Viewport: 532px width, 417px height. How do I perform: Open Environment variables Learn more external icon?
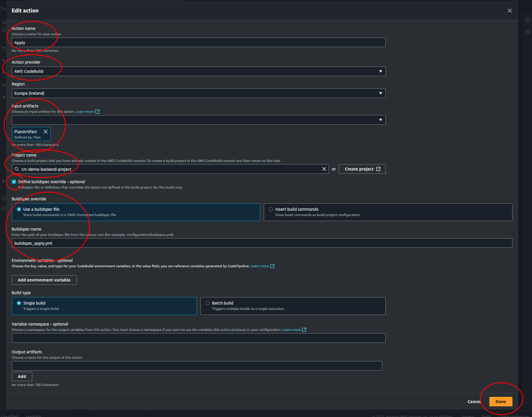point(272,266)
